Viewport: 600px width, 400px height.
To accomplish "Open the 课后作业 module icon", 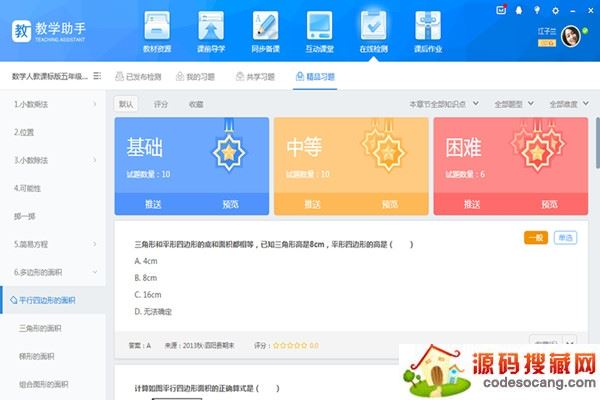I will coord(428,25).
